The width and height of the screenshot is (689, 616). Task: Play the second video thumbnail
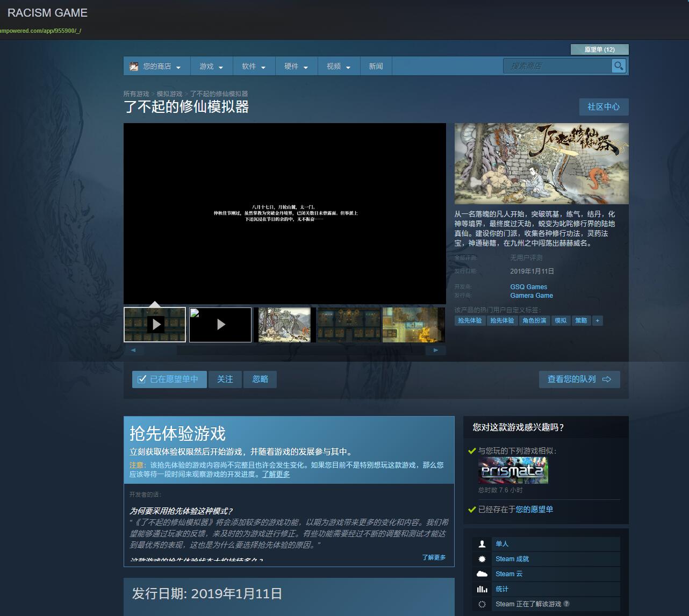pos(220,325)
